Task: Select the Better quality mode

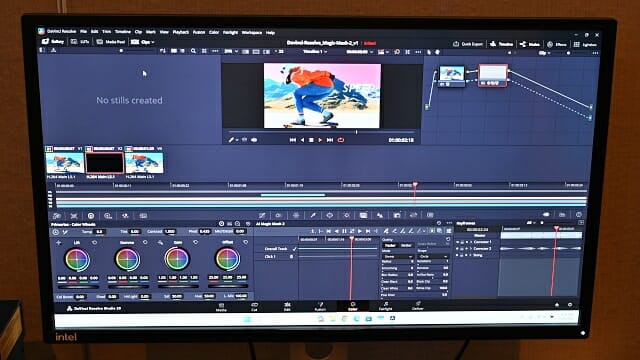Action: pyautogui.click(x=407, y=246)
